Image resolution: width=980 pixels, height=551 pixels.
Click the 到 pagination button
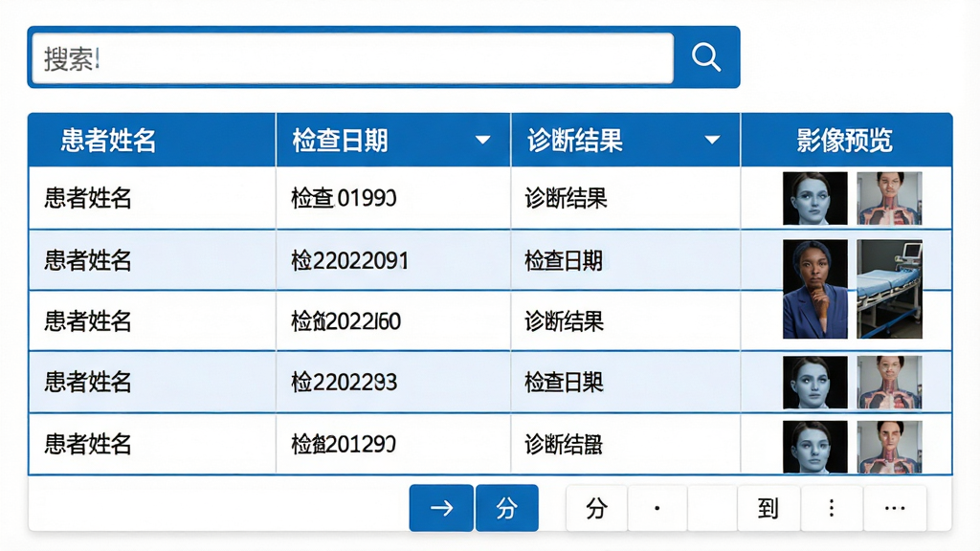point(768,508)
